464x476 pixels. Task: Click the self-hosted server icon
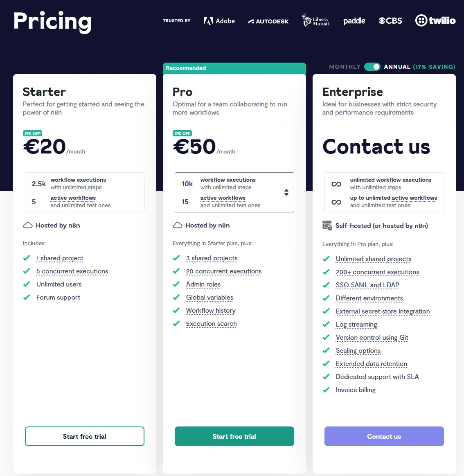327,226
